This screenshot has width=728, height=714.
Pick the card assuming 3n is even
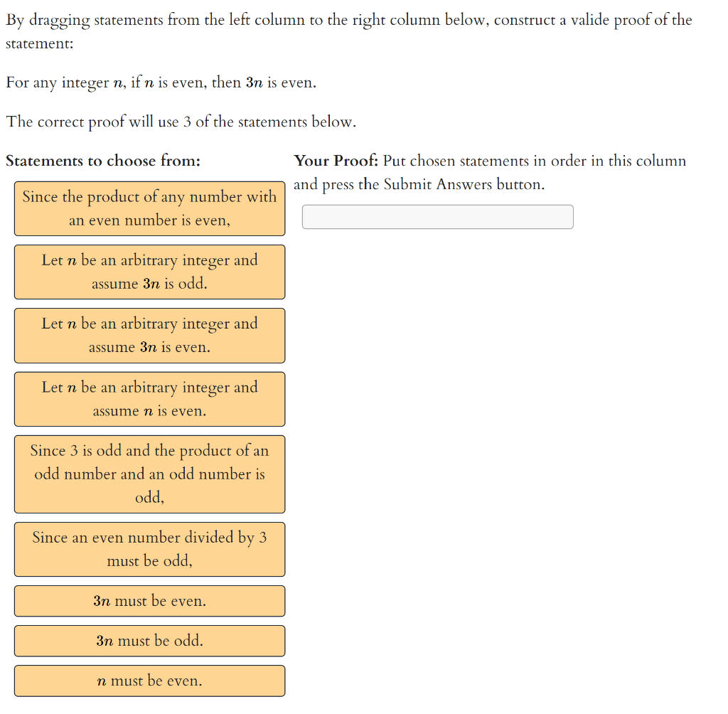(x=149, y=335)
